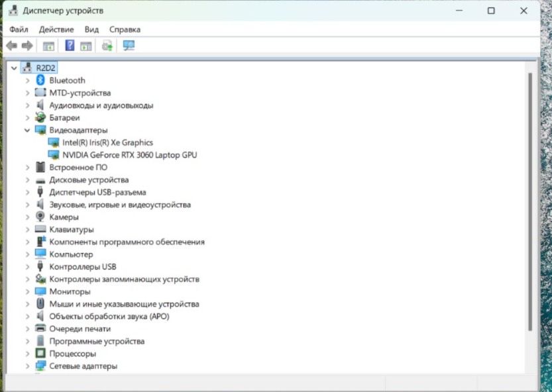Click the monitor icon beside Компьютер
The height and width of the screenshot is (392, 552).
coord(40,254)
